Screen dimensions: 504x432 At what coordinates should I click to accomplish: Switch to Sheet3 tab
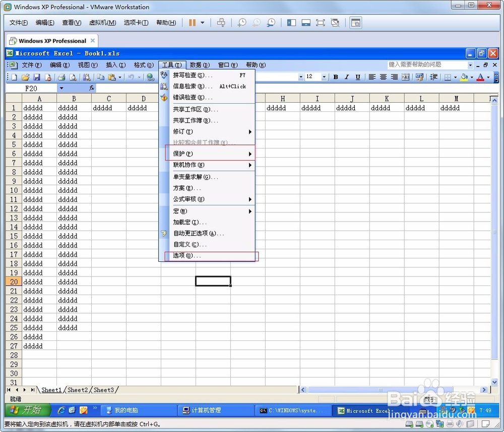104,390
